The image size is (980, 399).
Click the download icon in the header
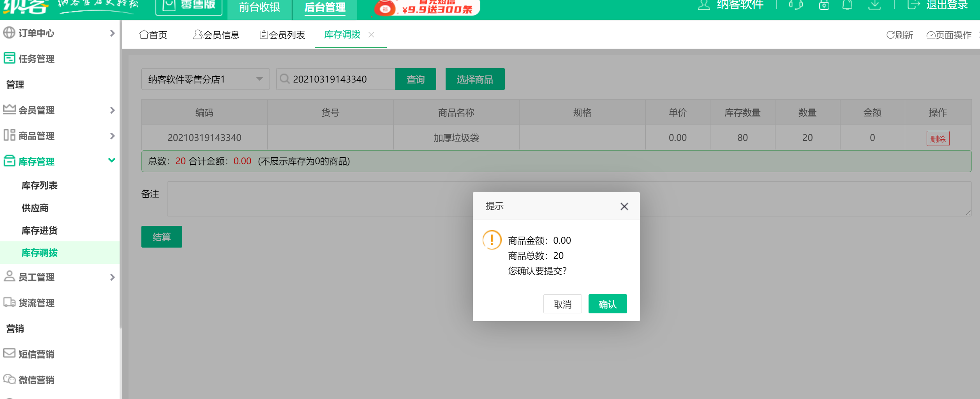coord(874,5)
